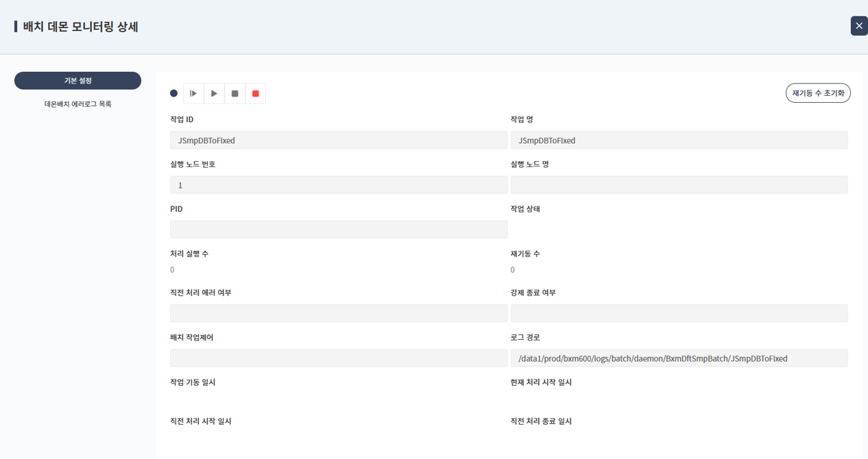Click the 작업 명 input field

click(x=679, y=140)
